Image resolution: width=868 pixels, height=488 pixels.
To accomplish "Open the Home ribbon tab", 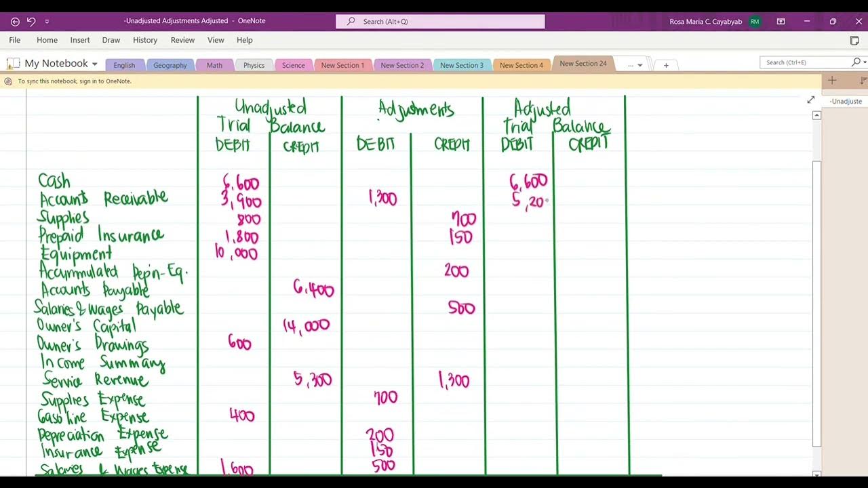I will 47,40.
